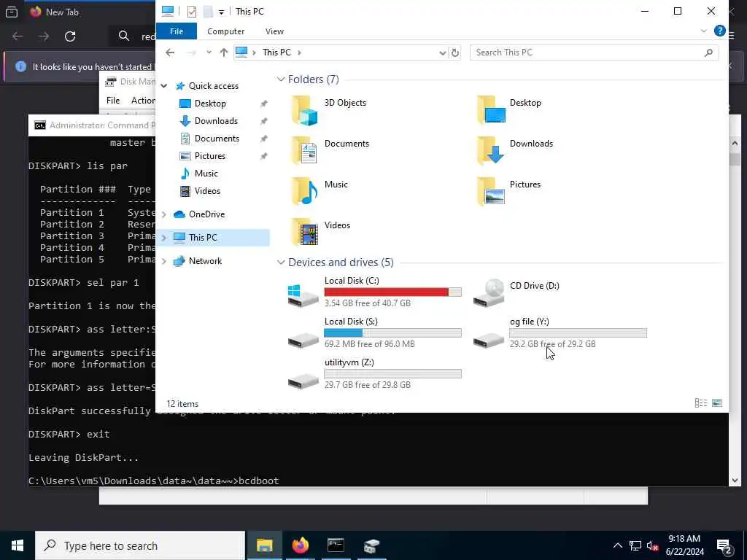This screenshot has height=560, width=747.
Task: Show hidden system tray icons
Action: (x=617, y=545)
